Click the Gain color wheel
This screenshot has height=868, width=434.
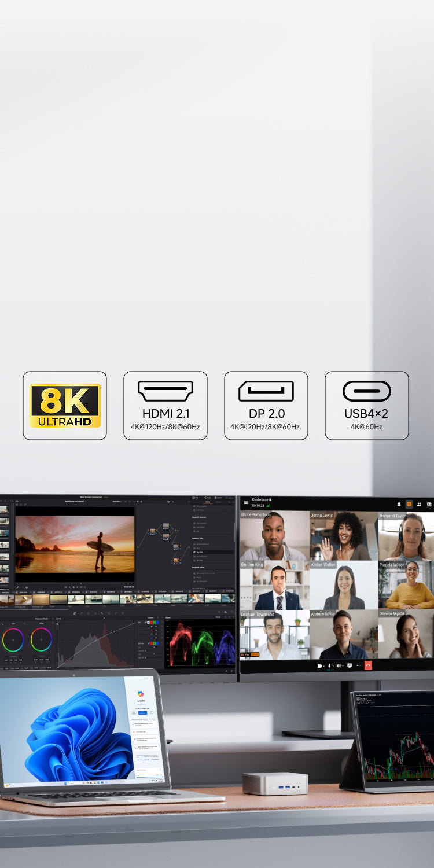tap(13, 639)
